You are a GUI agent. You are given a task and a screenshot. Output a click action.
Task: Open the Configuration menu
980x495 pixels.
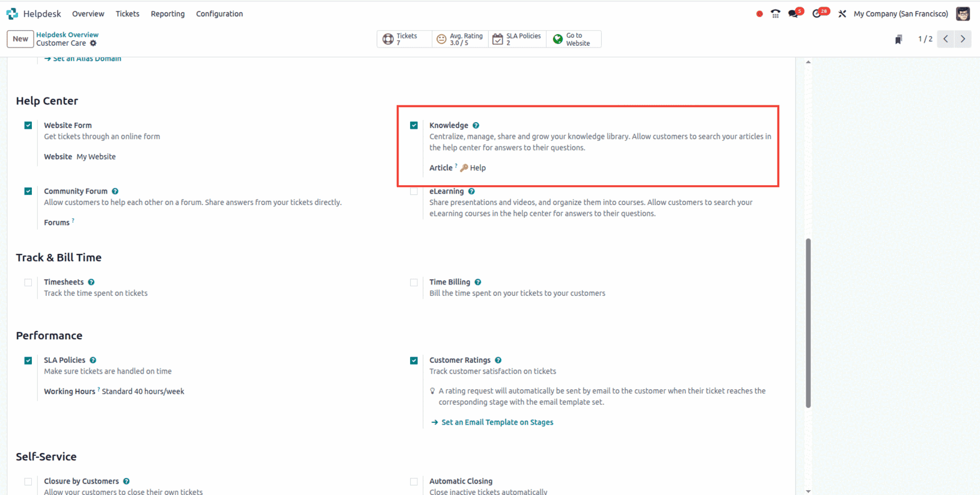[x=219, y=14]
